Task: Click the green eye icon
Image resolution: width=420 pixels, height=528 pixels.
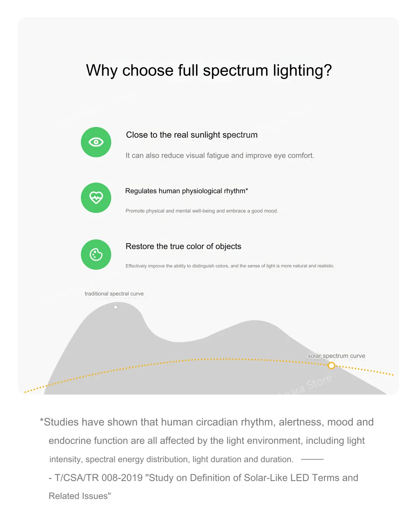Action: pos(96,142)
